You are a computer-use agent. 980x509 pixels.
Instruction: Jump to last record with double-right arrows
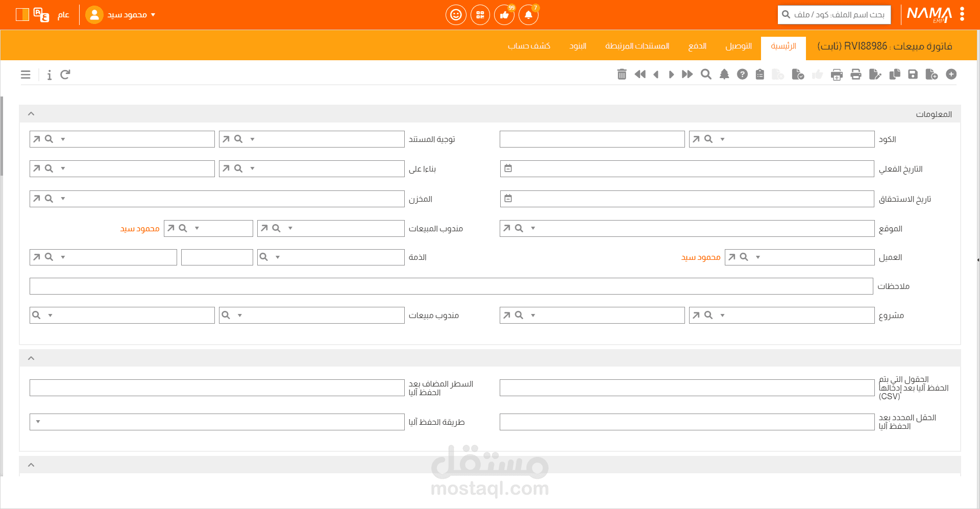click(688, 75)
